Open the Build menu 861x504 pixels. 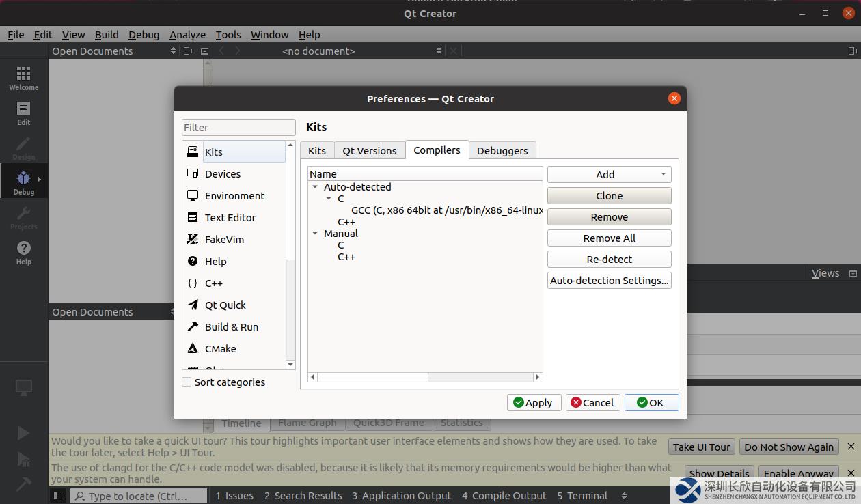(107, 34)
